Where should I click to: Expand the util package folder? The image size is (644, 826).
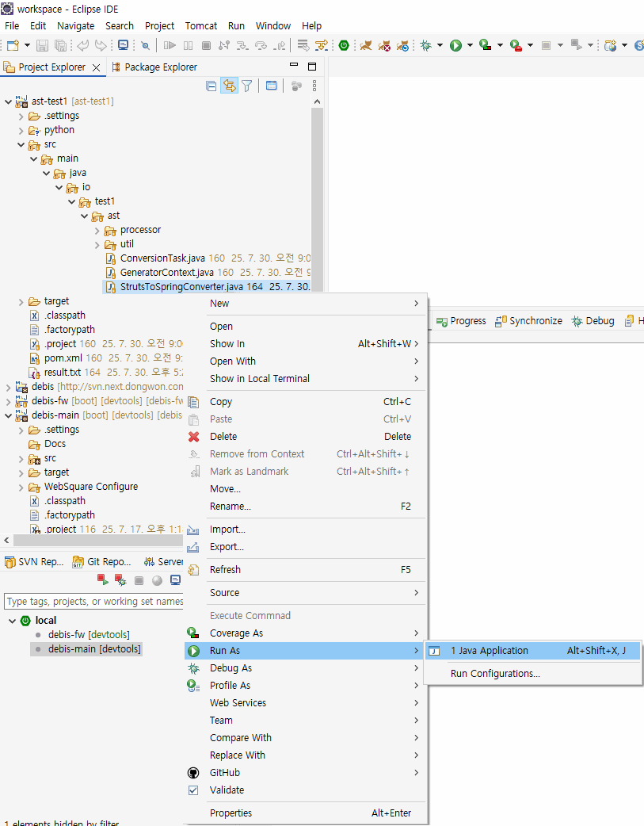coord(97,244)
